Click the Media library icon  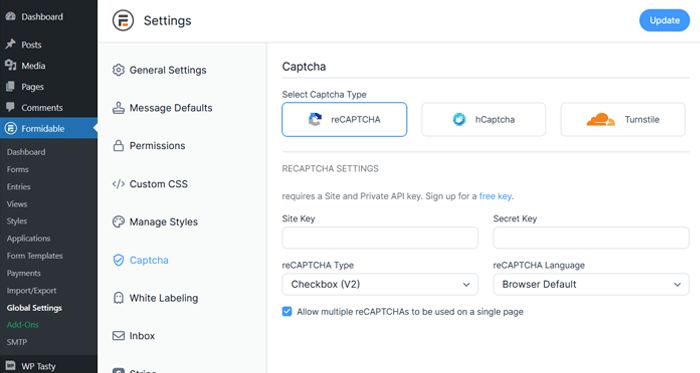pyautogui.click(x=10, y=65)
